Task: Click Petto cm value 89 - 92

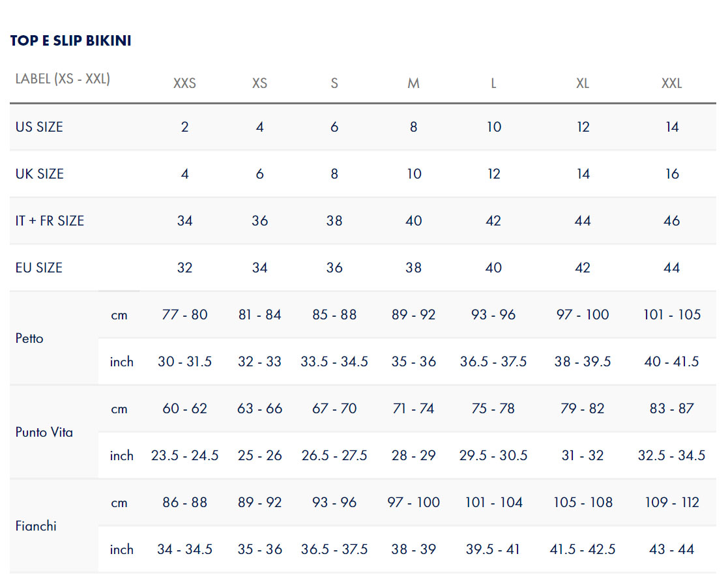Action: [x=414, y=315]
